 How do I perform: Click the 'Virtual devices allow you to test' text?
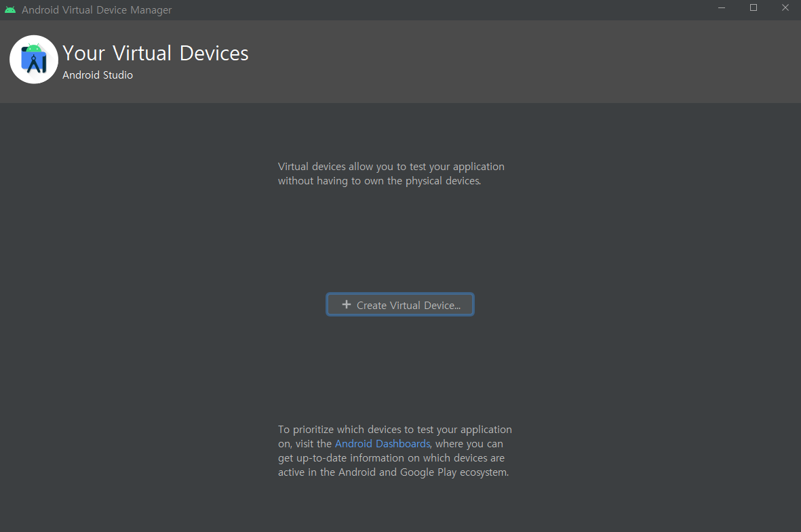(391, 173)
